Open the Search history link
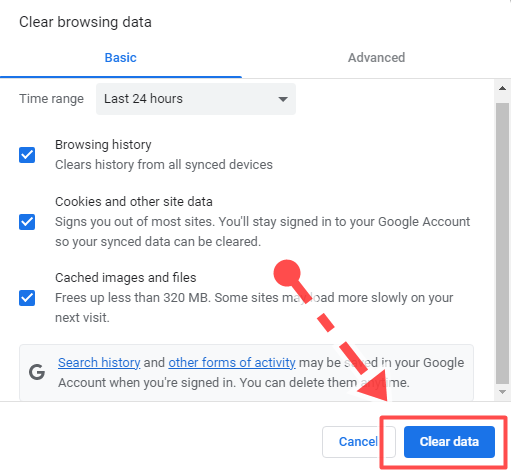 click(x=99, y=363)
